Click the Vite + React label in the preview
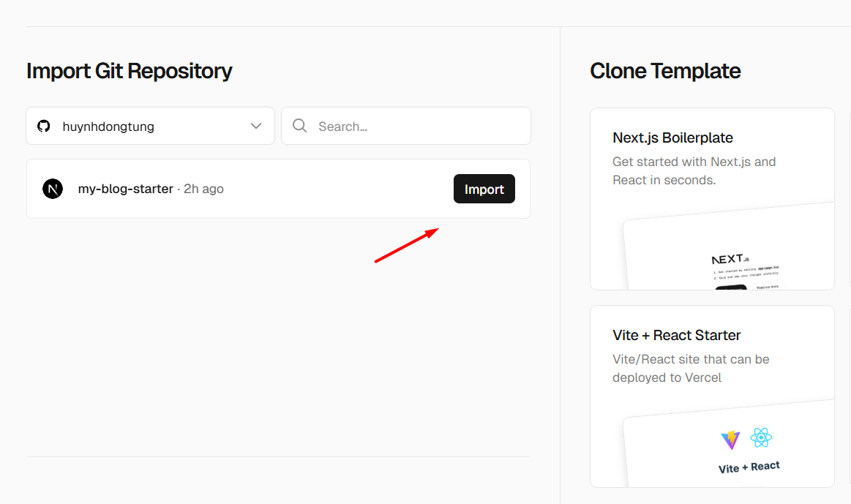 (749, 465)
